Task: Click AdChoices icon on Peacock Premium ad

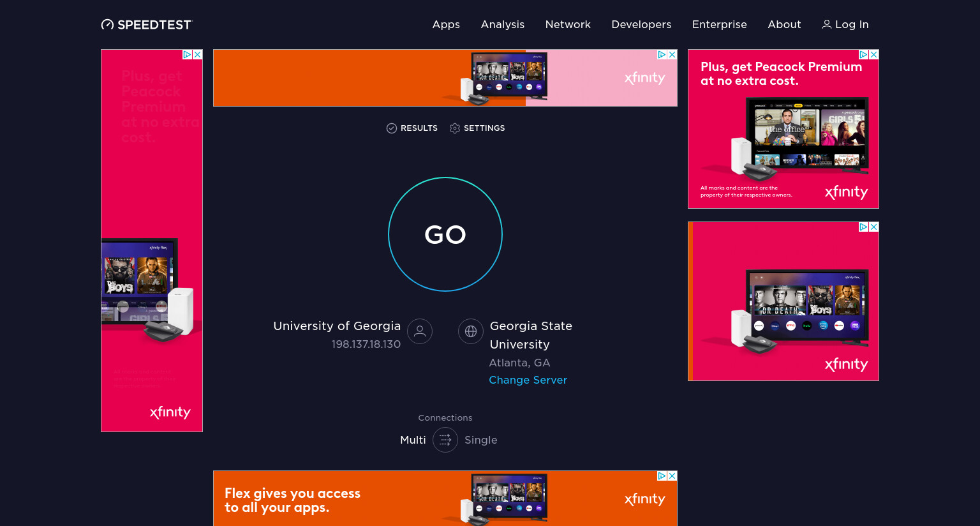Action: pyautogui.click(x=864, y=55)
